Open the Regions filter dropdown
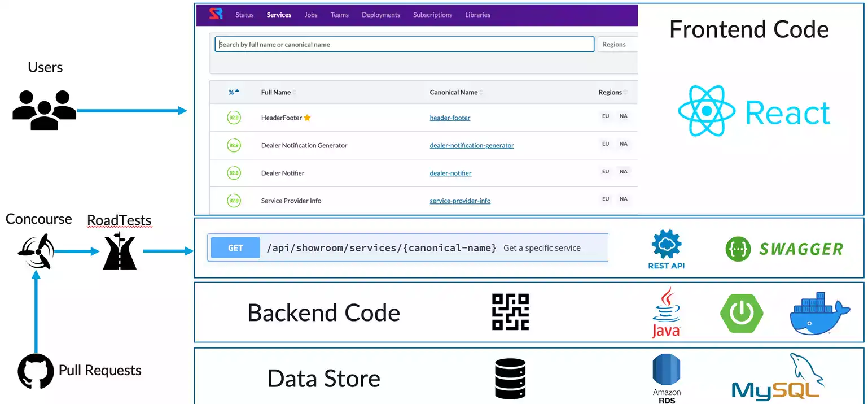This screenshot has width=868, height=404. (x=615, y=44)
